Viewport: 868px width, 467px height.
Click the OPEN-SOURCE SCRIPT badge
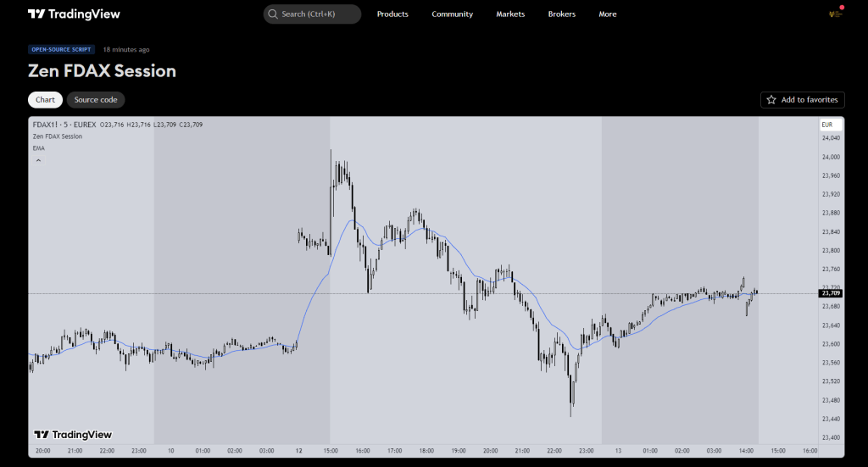pyautogui.click(x=61, y=49)
